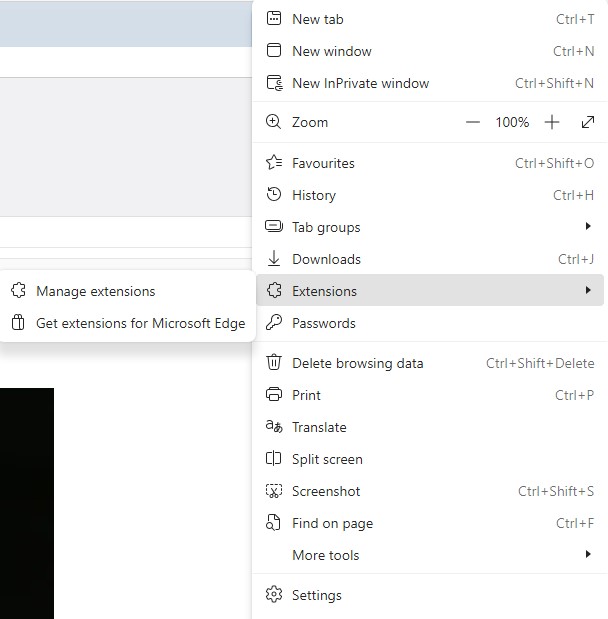Expand the More tools submenu arrow
This screenshot has height=619, width=608.
tap(588, 555)
